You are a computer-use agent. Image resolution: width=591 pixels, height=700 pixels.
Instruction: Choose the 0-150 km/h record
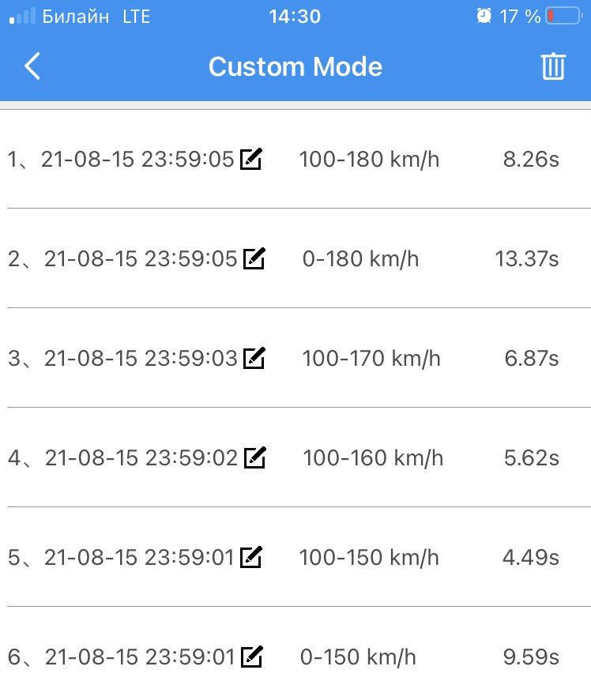pos(358,657)
